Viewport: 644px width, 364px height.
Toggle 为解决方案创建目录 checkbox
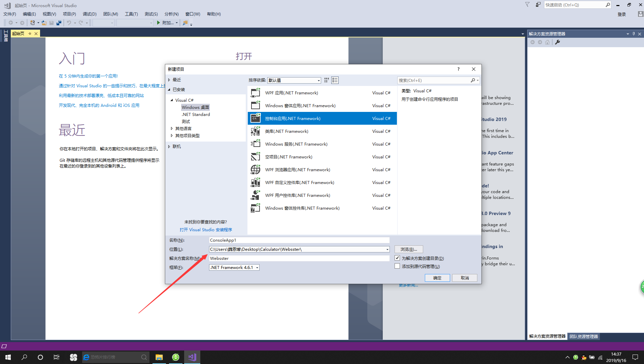click(397, 258)
